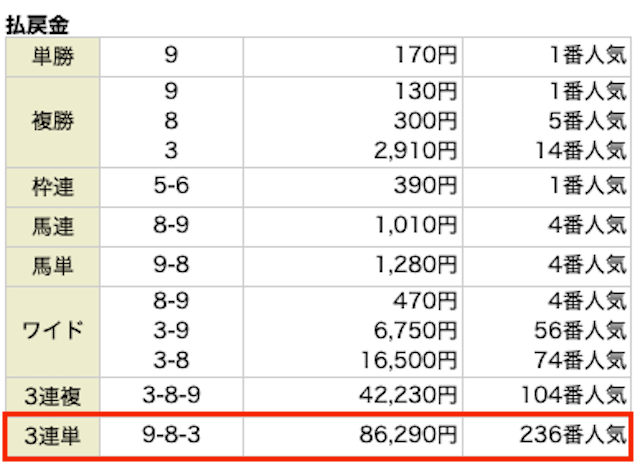This screenshot has width=640, height=464.
Task: Select the ワイド label cell
Action: pos(53,332)
